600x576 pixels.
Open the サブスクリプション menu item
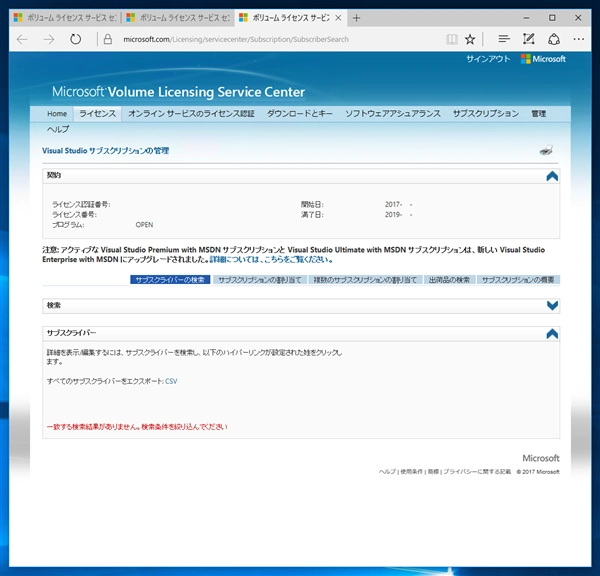point(486,114)
